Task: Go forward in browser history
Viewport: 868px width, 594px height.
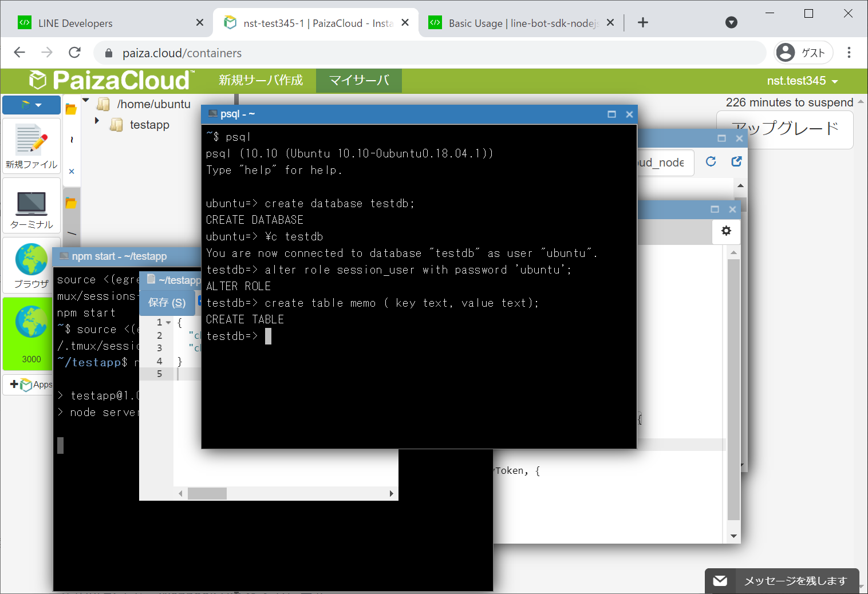Action: pyautogui.click(x=47, y=53)
